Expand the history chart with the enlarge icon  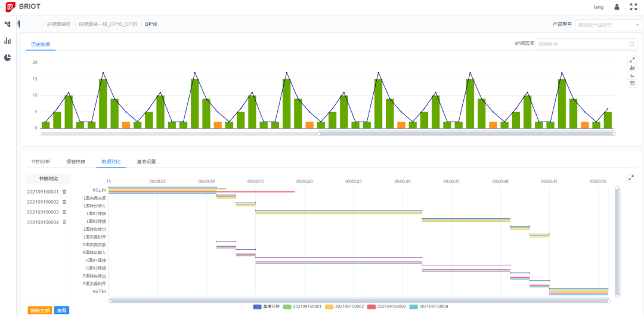[x=632, y=60]
